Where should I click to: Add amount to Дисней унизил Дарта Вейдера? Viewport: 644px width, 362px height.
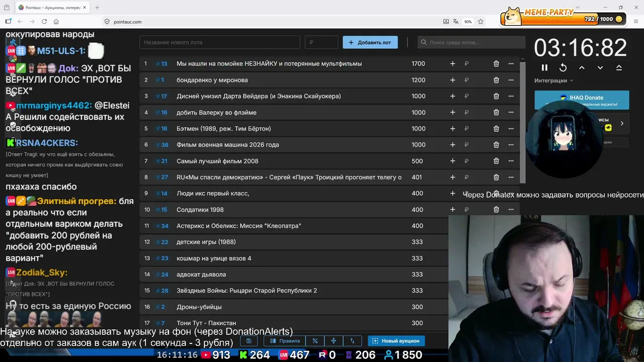point(452,96)
